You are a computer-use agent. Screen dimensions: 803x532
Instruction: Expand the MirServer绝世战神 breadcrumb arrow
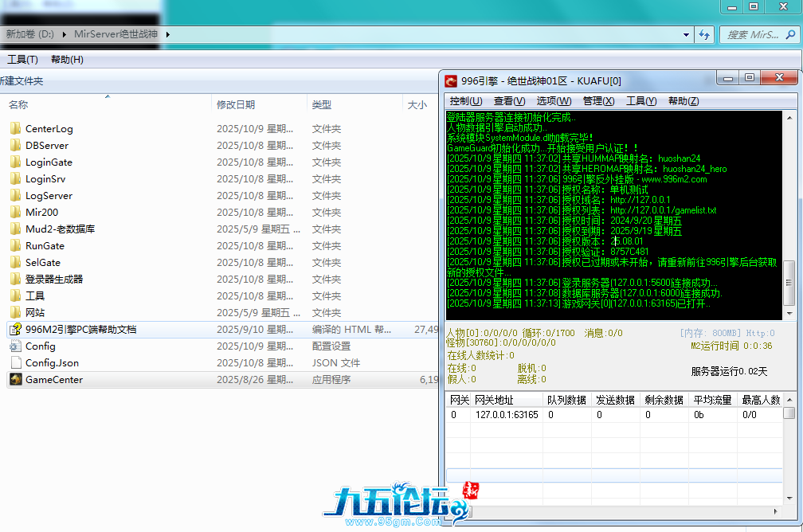(x=168, y=35)
